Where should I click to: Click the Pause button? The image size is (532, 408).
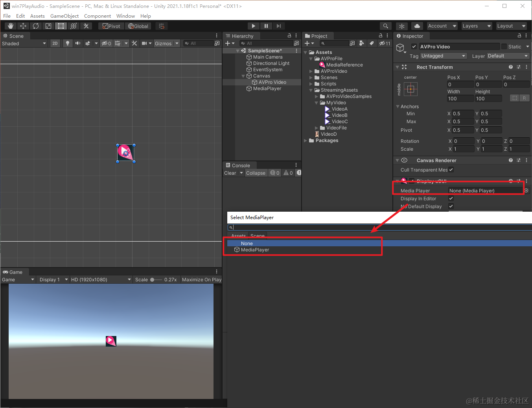point(266,26)
